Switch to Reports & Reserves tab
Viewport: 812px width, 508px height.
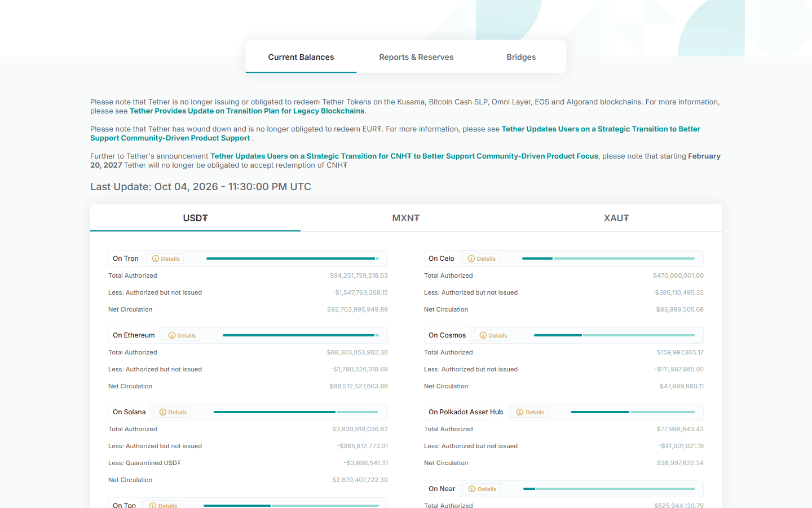[x=416, y=57]
